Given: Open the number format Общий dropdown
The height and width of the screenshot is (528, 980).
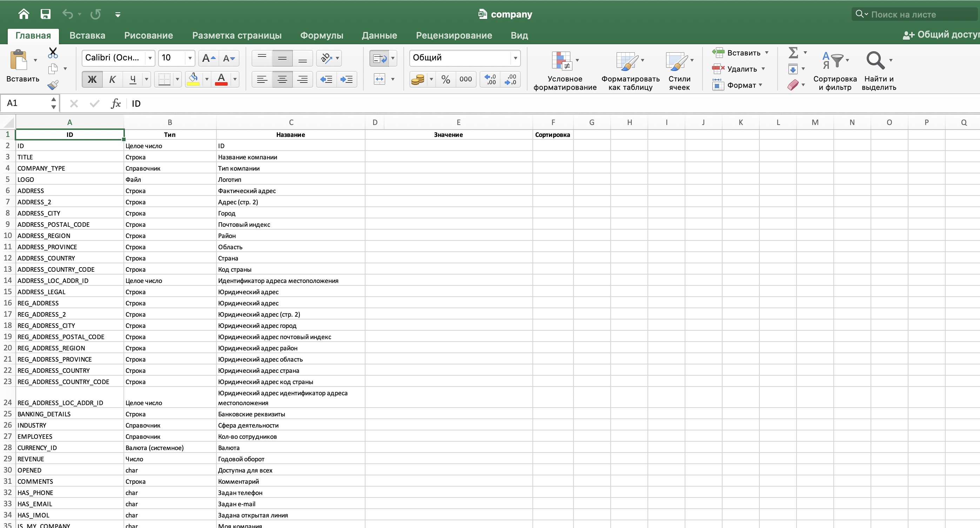Looking at the screenshot, I should (x=515, y=58).
